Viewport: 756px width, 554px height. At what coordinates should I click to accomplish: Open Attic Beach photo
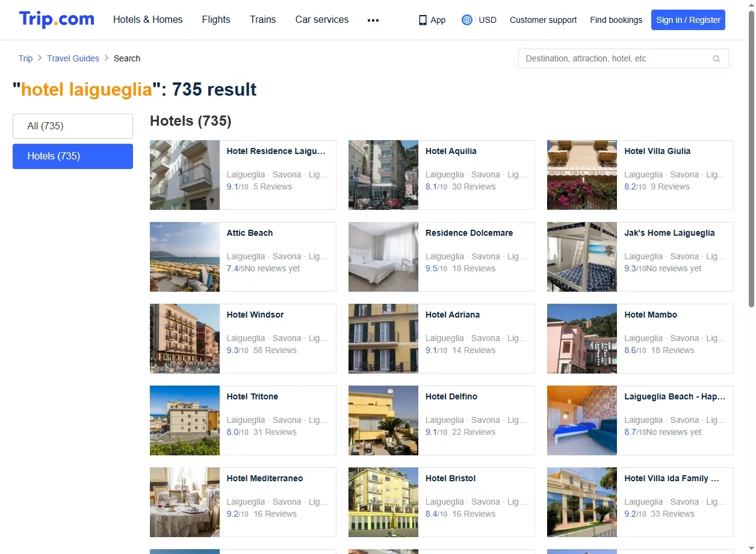(x=185, y=257)
